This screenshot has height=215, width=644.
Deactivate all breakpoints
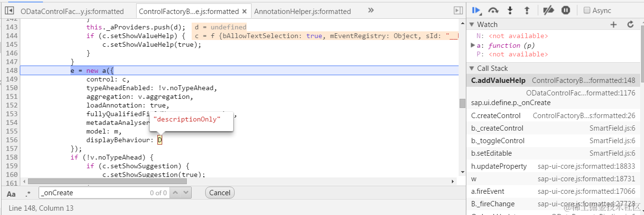(548, 10)
